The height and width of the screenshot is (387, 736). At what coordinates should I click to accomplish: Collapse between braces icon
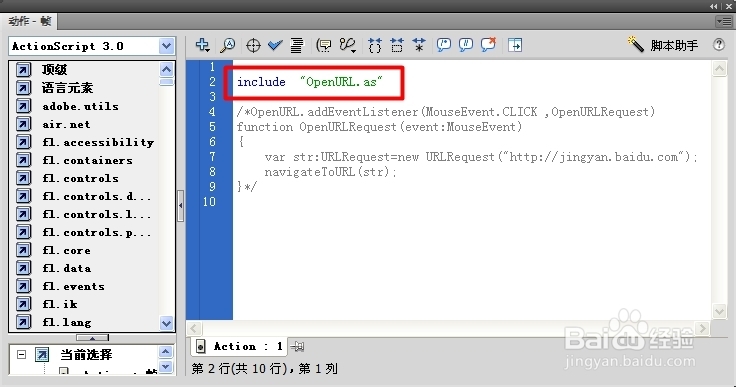(375, 45)
